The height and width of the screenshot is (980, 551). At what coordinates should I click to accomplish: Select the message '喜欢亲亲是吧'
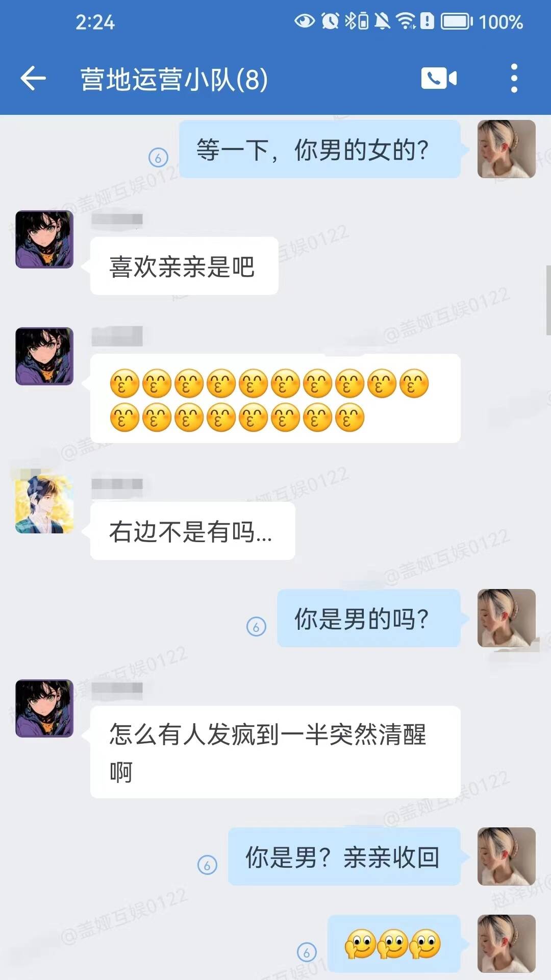click(184, 266)
